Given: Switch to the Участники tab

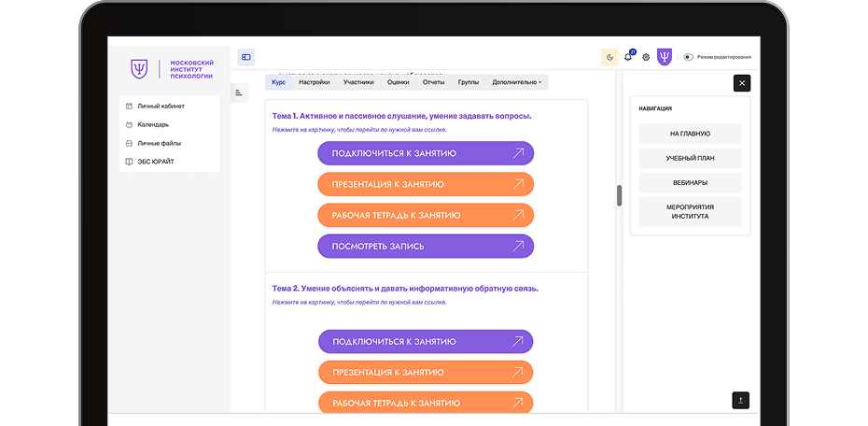Looking at the screenshot, I should pos(358,82).
